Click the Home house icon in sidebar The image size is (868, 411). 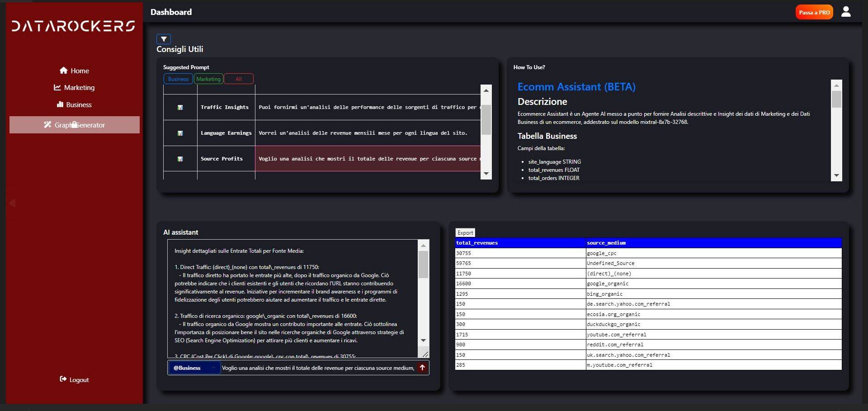[x=63, y=71]
